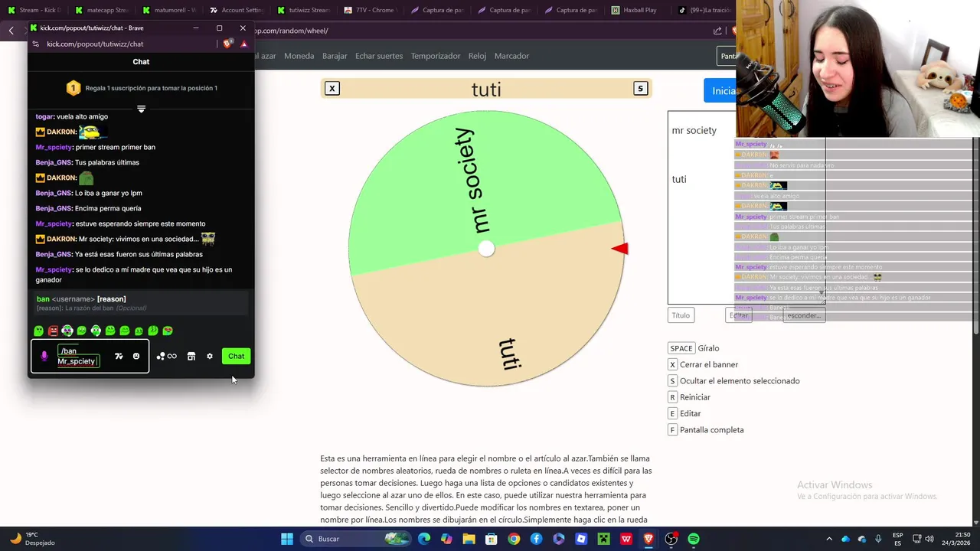Send message with green Chat button
Image resolution: width=980 pixels, height=551 pixels.
tap(236, 356)
